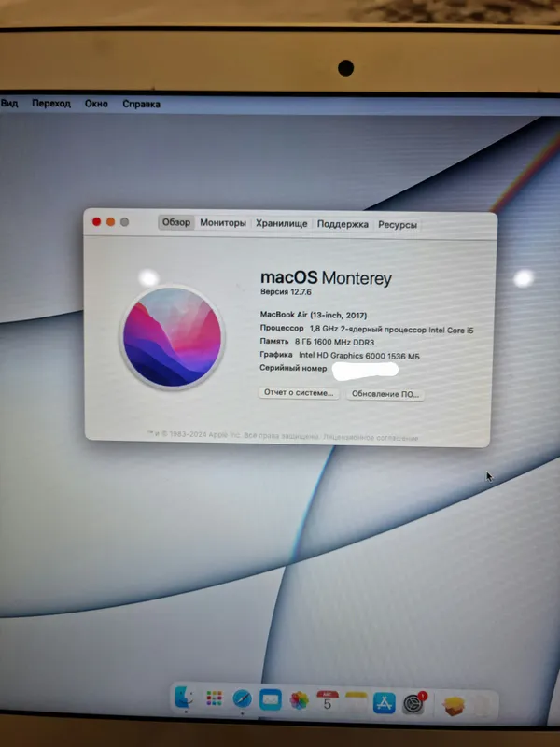Open the Переход menu
Screen dimensions: 560x747
[51, 104]
